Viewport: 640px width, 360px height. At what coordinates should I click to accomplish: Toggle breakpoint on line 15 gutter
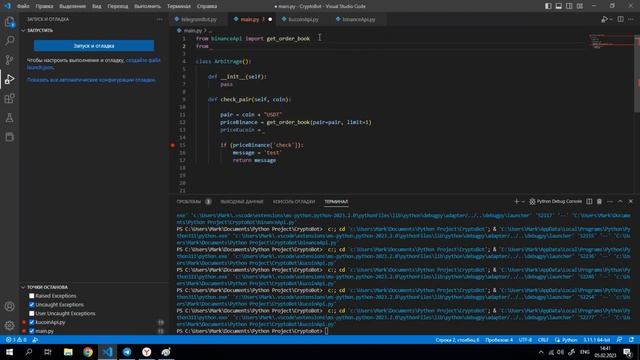click(x=173, y=145)
